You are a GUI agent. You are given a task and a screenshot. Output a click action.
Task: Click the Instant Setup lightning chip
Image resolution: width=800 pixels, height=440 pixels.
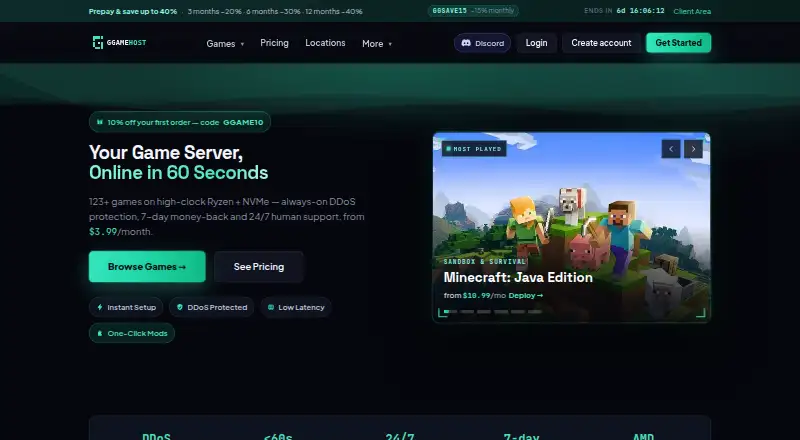pos(126,307)
